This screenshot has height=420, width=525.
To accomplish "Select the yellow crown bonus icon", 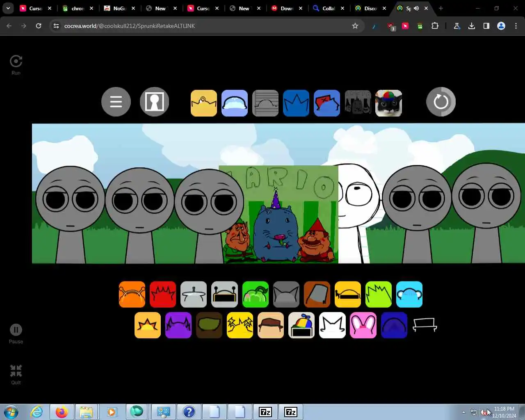I will point(204,103).
